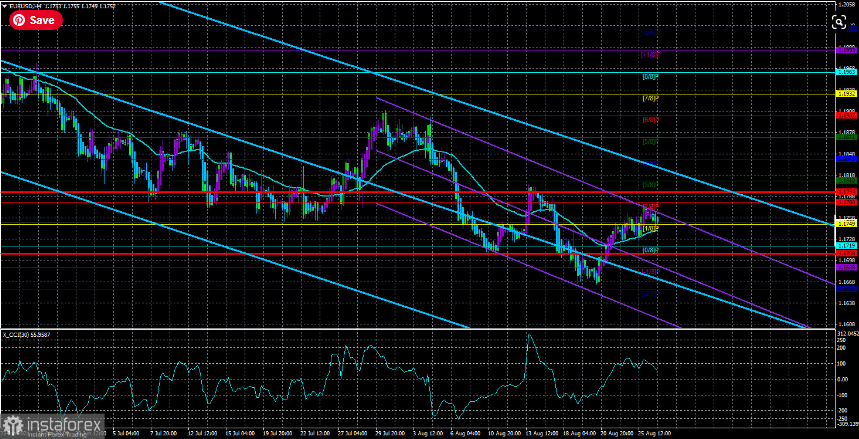This screenshot has height=439, width=859.
Task: Click the Pinterest logo icon
Action: click(x=20, y=20)
